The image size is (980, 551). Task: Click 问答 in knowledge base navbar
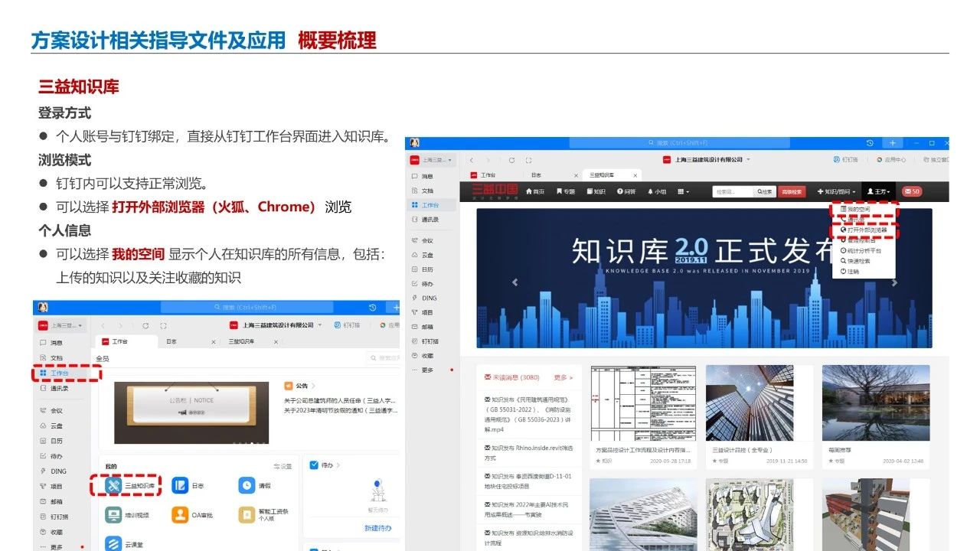[x=626, y=191]
